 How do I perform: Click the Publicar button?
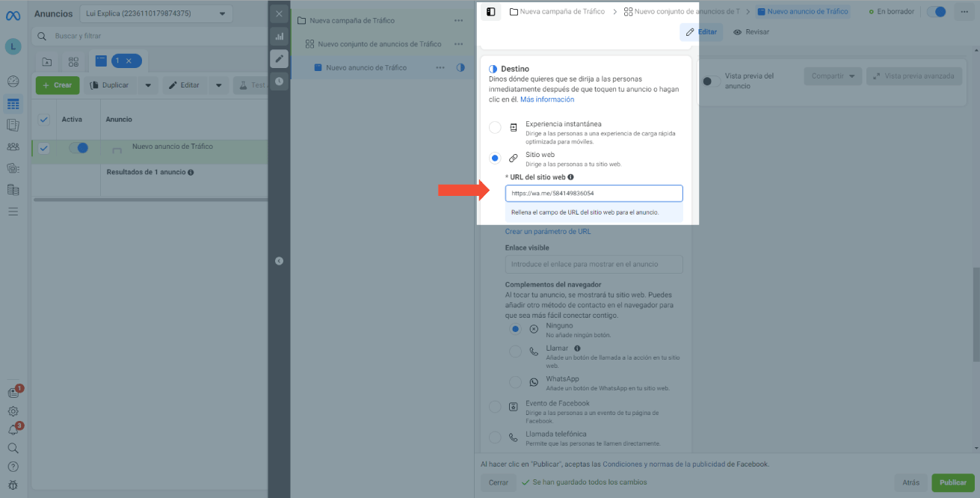point(953,482)
